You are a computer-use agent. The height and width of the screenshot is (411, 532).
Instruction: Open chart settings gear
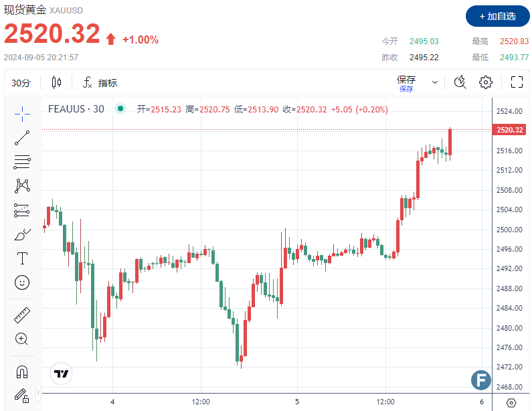point(486,82)
